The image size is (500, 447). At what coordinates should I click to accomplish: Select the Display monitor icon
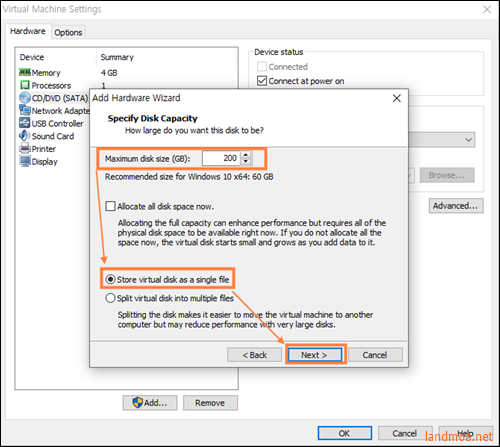pos(25,161)
